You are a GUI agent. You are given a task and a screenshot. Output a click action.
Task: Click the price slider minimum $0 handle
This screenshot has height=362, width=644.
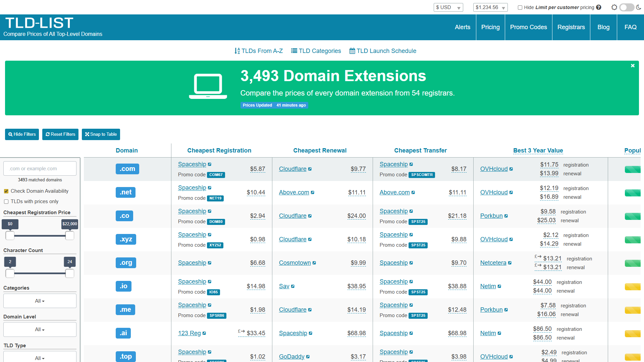coord(10,236)
